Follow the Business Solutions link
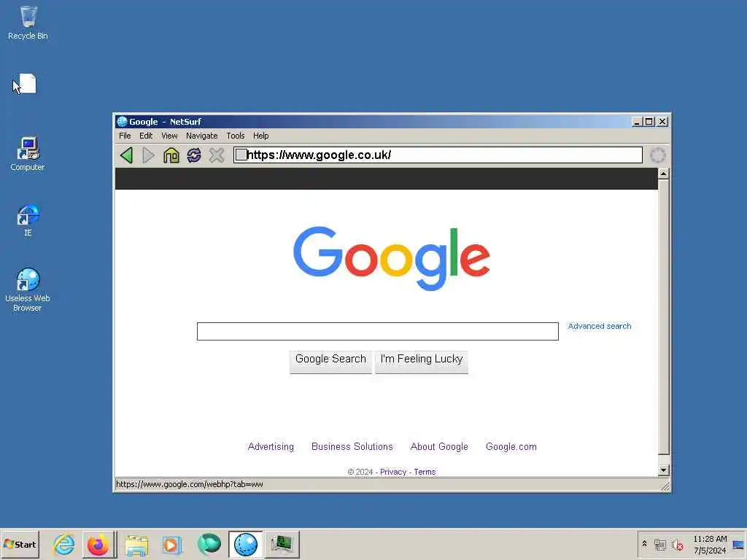This screenshot has width=747, height=560. point(352,447)
